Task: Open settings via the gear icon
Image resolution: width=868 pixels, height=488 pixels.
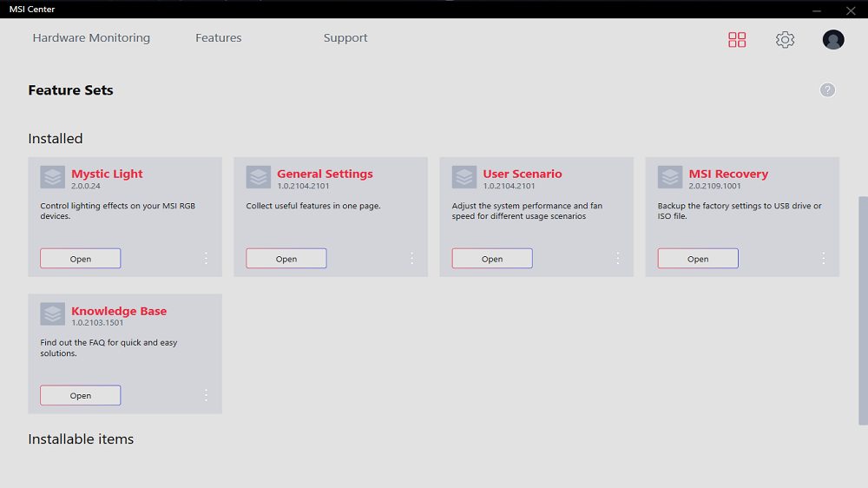Action: point(785,39)
